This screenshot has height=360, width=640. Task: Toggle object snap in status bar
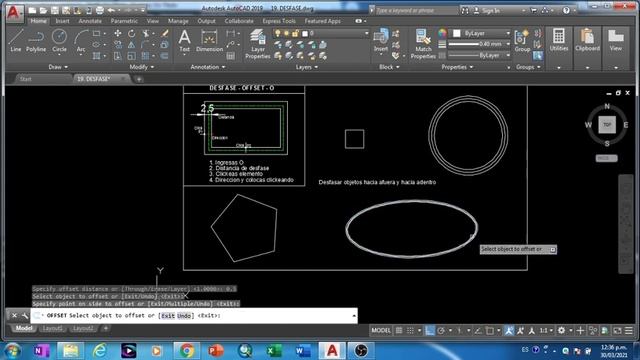click(x=490, y=331)
